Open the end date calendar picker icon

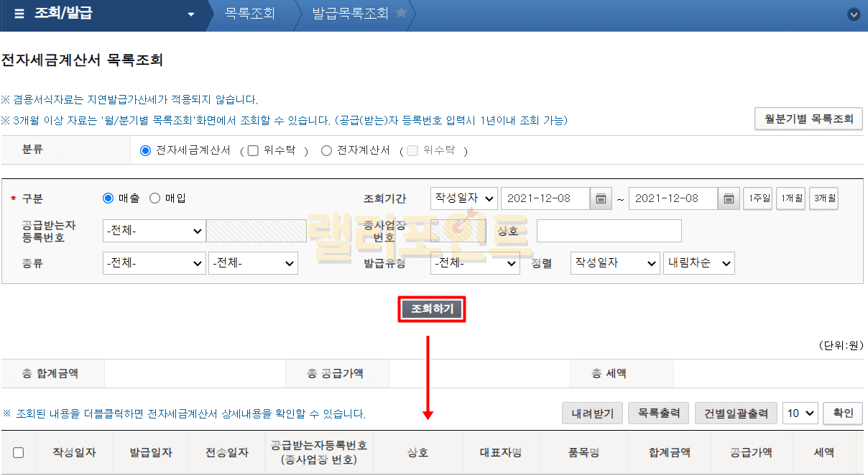click(x=729, y=198)
